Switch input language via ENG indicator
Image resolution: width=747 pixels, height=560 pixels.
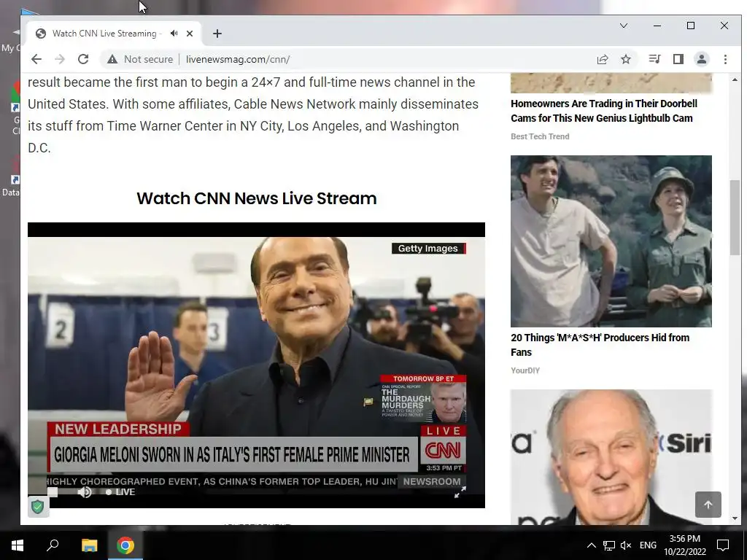648,545
